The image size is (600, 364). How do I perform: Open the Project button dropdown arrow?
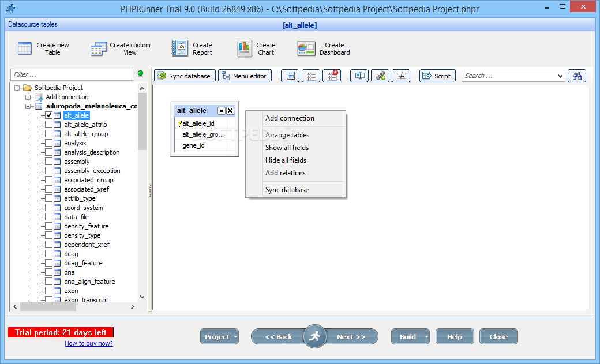point(235,337)
